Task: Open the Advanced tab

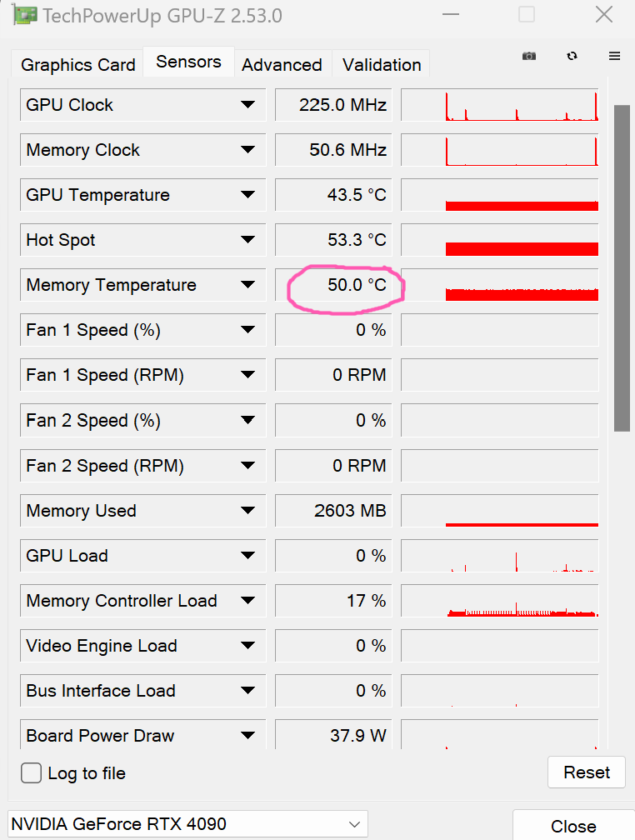Action: [282, 65]
